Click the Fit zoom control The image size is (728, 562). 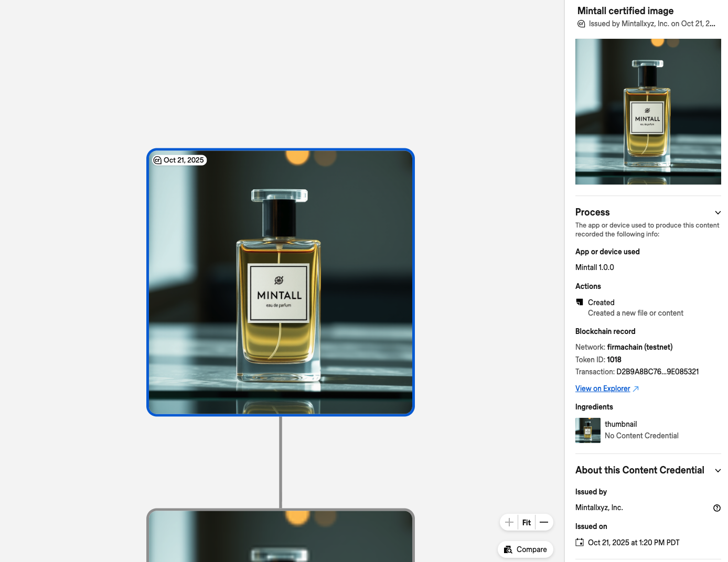(x=526, y=522)
